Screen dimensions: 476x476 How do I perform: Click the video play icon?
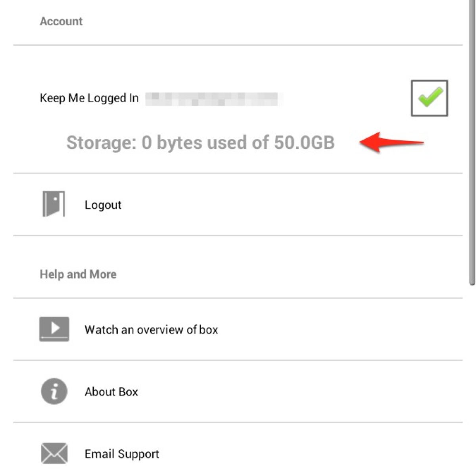(54, 329)
